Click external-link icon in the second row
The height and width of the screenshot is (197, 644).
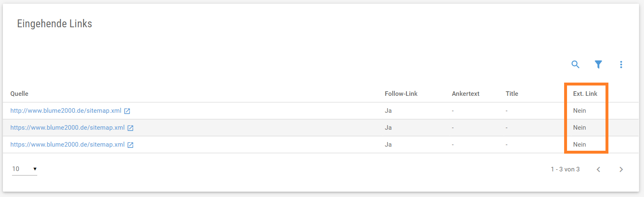pos(130,128)
